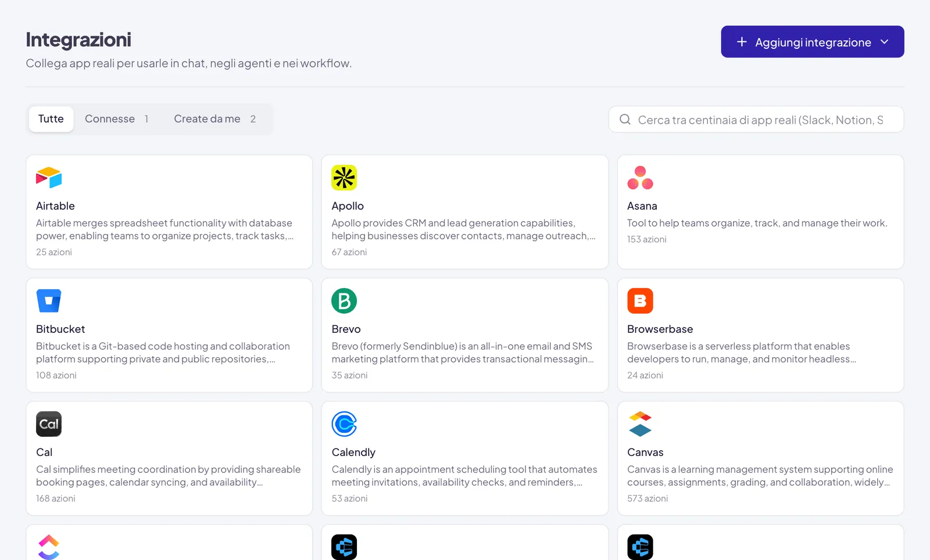Click the search magnifier icon

(625, 119)
